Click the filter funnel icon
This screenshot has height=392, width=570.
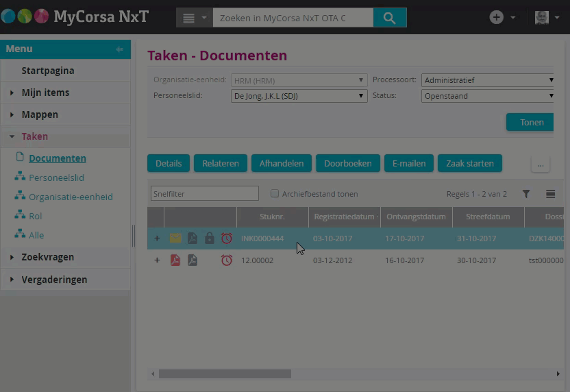pos(526,194)
